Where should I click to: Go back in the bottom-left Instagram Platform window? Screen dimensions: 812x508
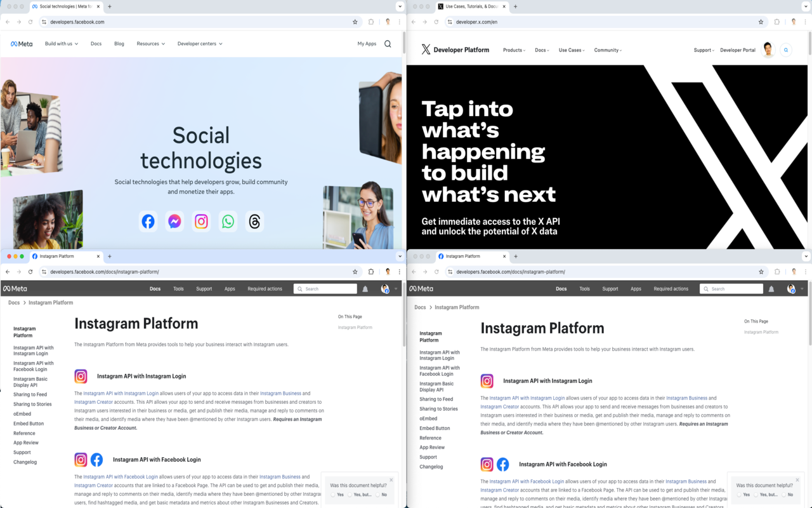(x=8, y=272)
